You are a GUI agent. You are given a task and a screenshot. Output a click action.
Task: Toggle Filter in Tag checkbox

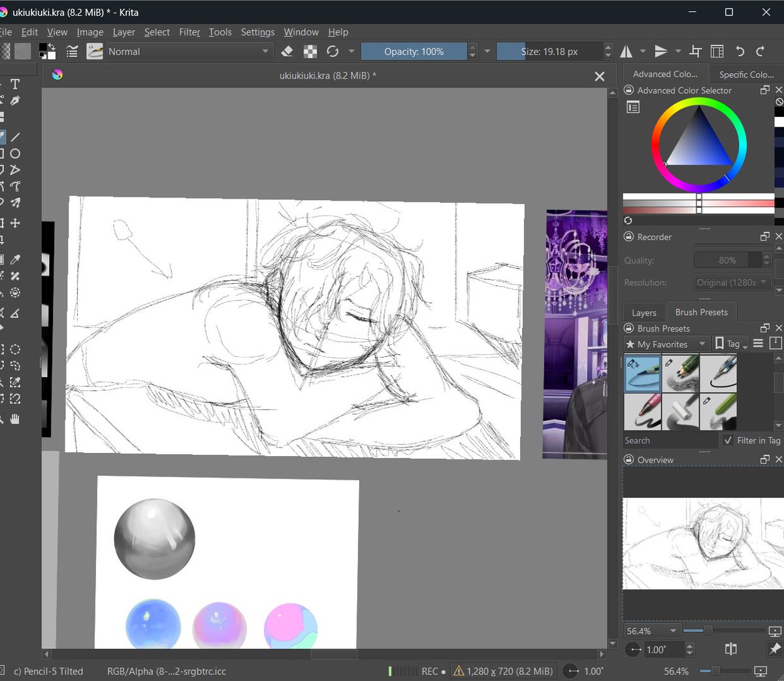[728, 440]
